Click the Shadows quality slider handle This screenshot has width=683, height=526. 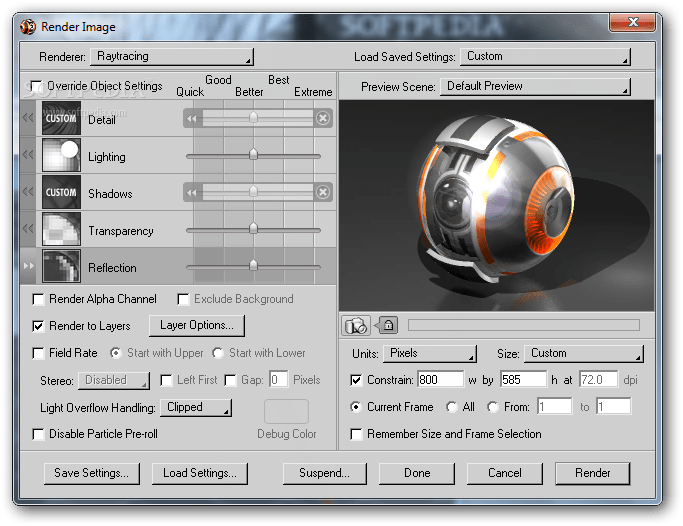[253, 192]
